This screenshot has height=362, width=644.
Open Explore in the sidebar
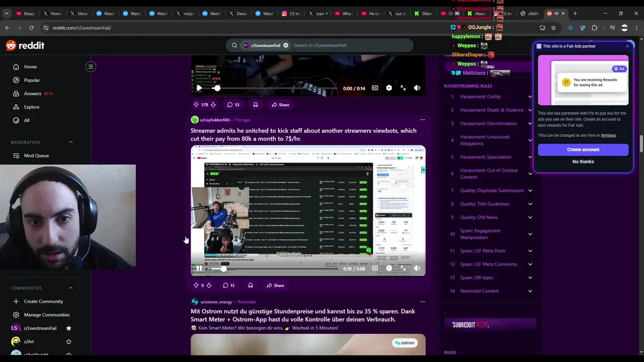click(31, 107)
